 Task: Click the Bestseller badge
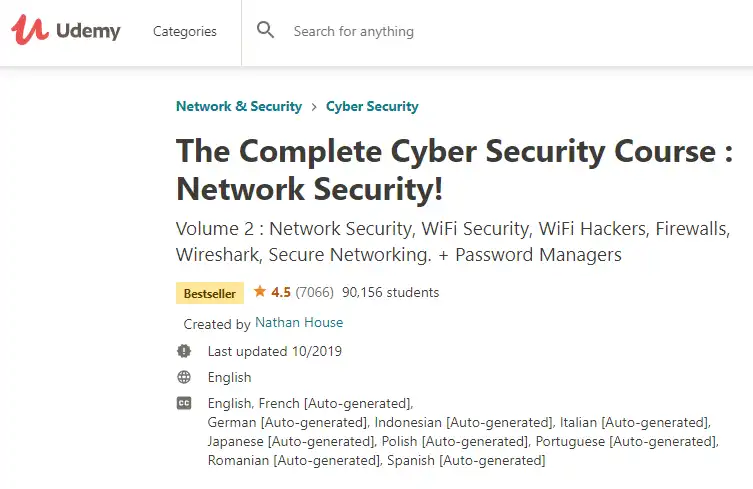210,293
